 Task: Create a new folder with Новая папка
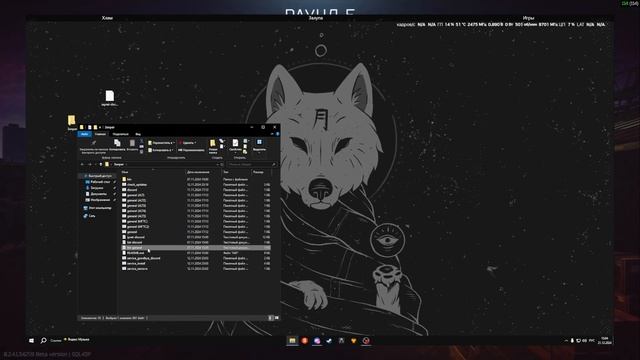213,146
